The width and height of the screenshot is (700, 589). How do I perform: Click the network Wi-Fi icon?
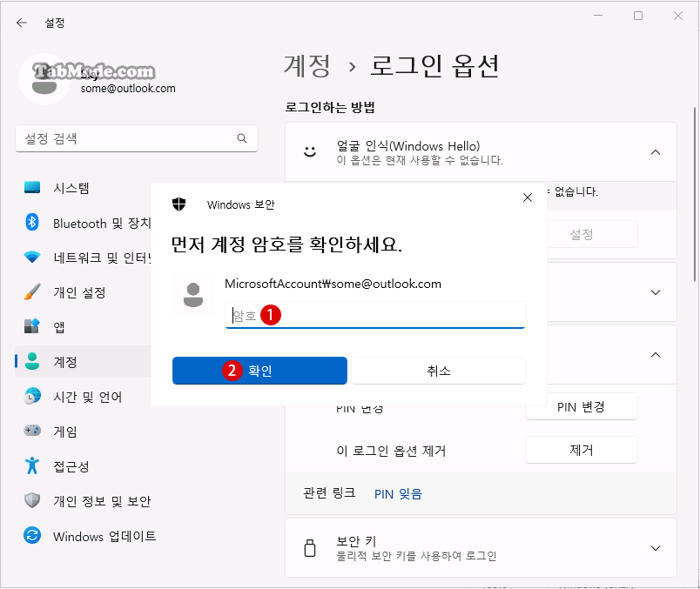[32, 257]
